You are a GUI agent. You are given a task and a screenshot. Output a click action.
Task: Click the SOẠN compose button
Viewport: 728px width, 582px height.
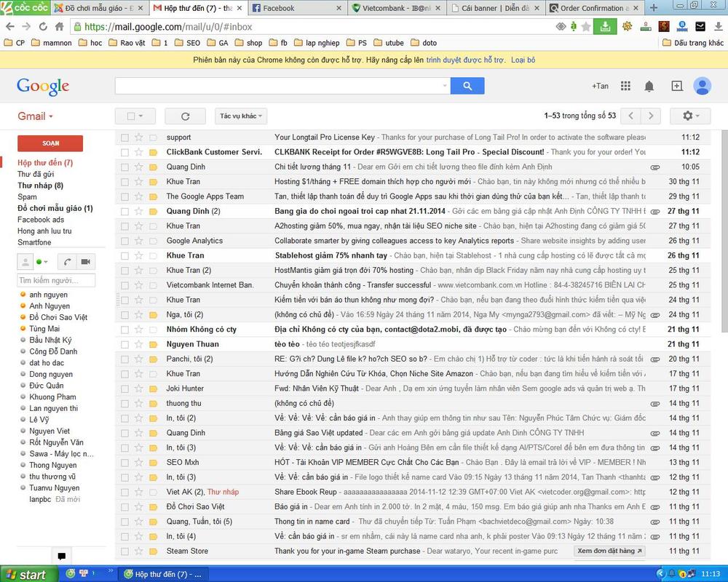50,143
